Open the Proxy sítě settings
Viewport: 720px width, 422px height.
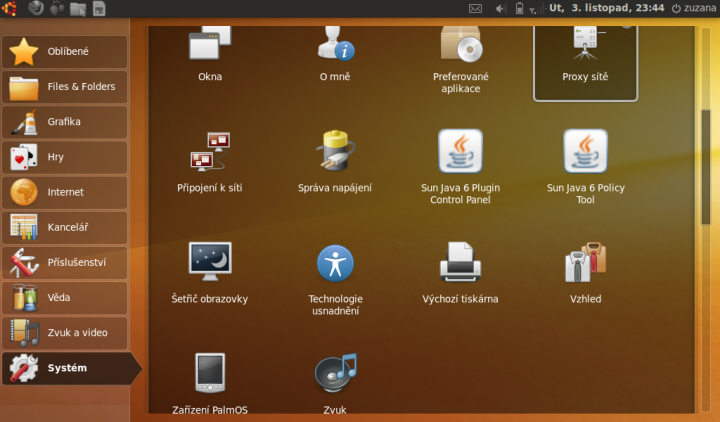point(585,62)
